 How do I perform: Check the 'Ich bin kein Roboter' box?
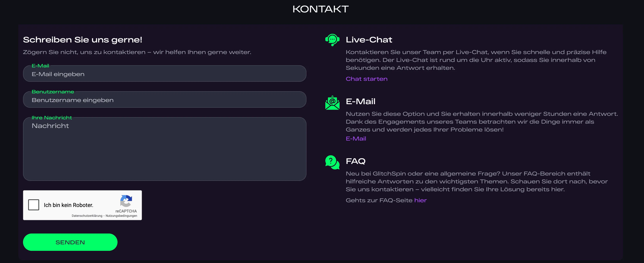[x=34, y=205]
